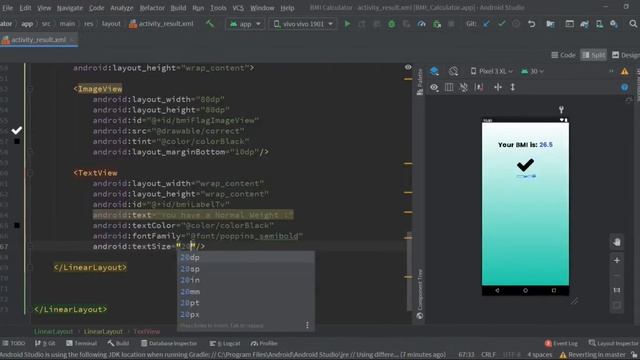
Task: Open the Search Everywhere magnifier icon
Action: (x=633, y=24)
